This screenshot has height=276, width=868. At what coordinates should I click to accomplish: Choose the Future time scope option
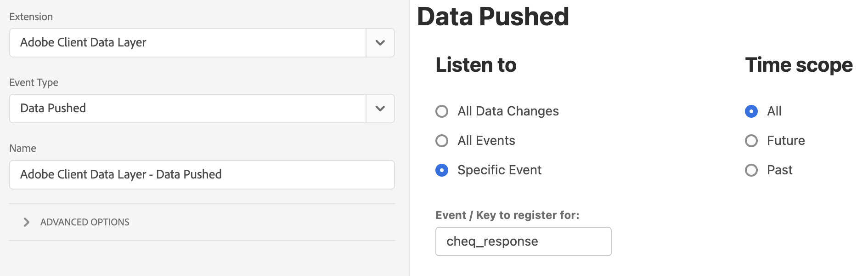[751, 141]
